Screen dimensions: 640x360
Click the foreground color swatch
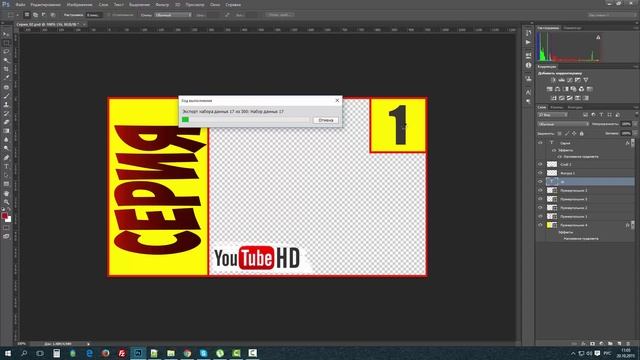pyautogui.click(x=4, y=216)
